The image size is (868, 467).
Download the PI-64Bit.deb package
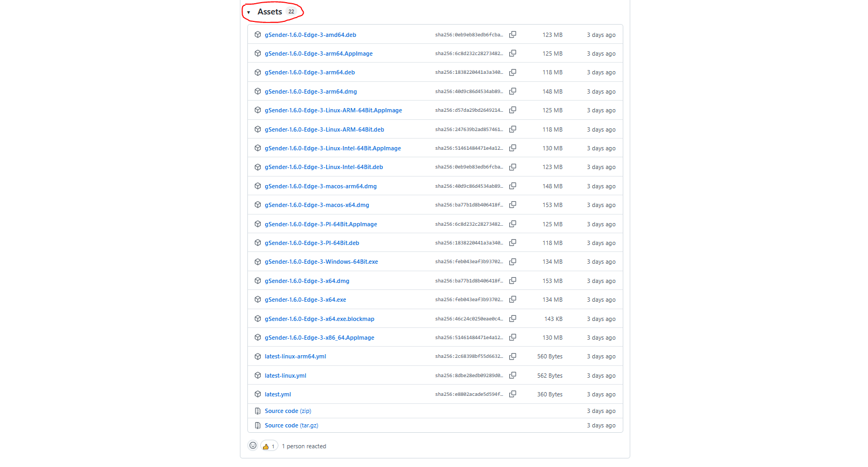[312, 243]
